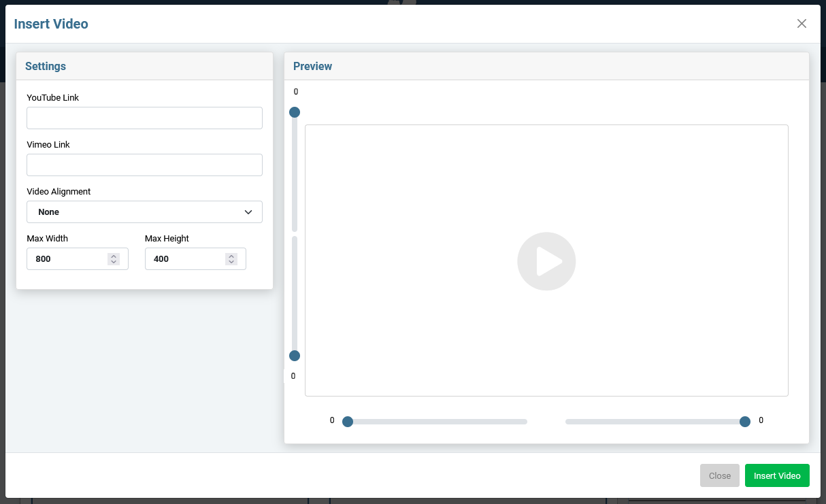
Task: Click the Video Alignment label
Action: 59,192
